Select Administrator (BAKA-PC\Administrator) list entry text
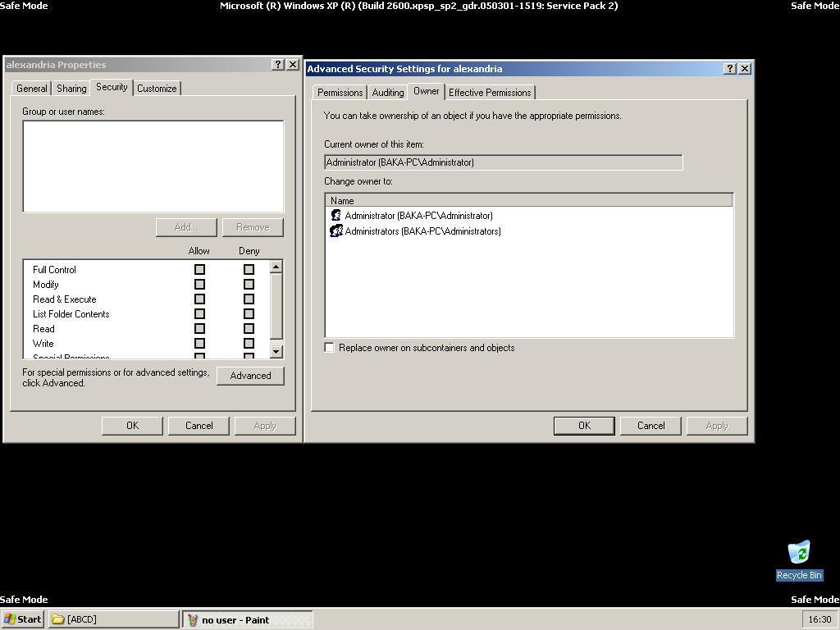Image resolution: width=840 pixels, height=630 pixels. tap(419, 216)
